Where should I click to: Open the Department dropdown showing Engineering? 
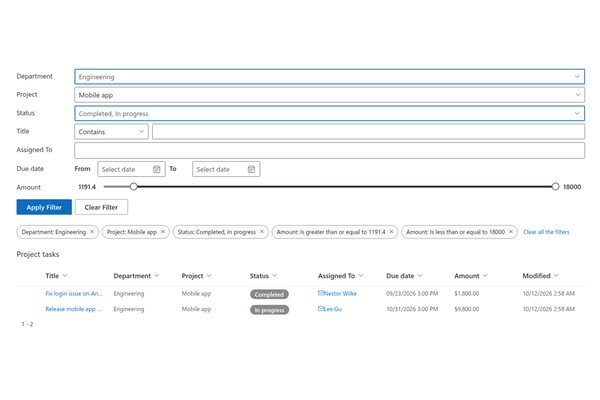[x=329, y=77]
